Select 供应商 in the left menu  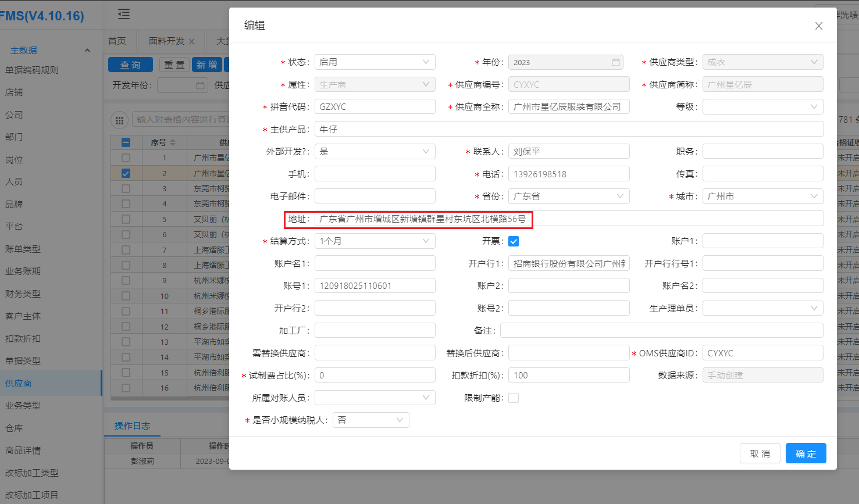[x=19, y=384]
